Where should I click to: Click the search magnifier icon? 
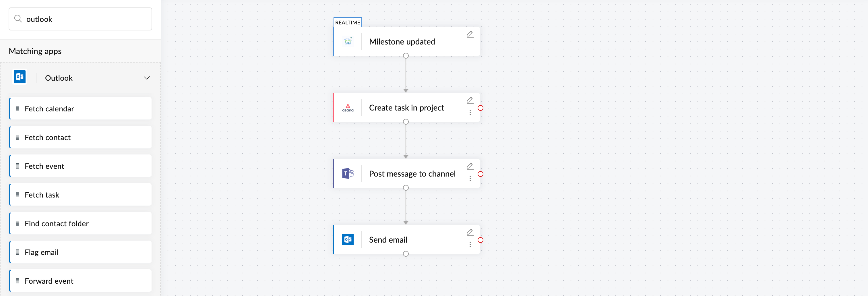18,19
